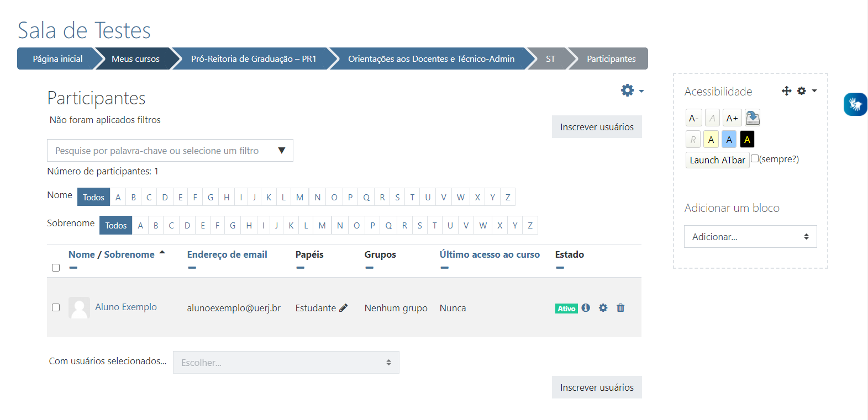Hide the Grupos column
The image size is (868, 420).
pyautogui.click(x=369, y=268)
